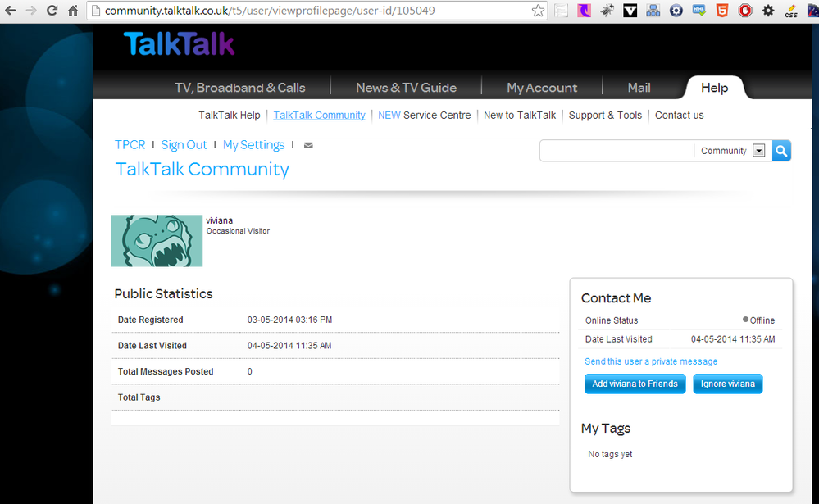Open the HTML validator extension icon
The width and height of the screenshot is (819, 504).
[698, 11]
